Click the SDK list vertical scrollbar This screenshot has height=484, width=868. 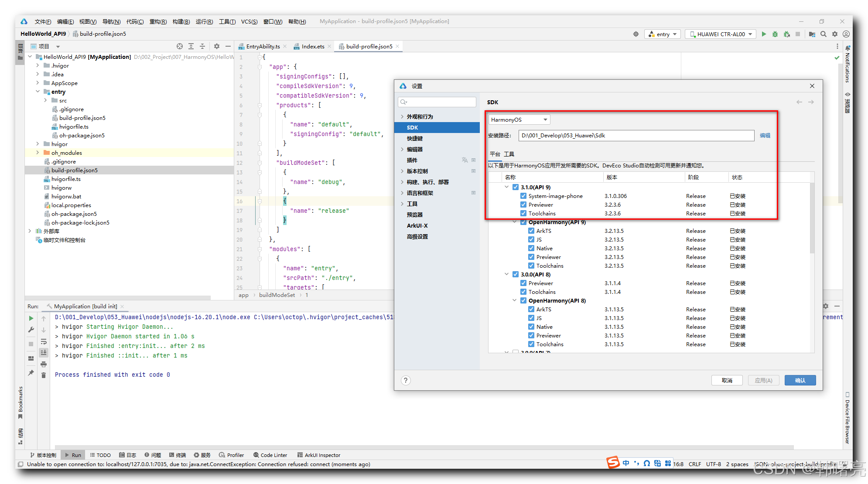pyautogui.click(x=812, y=218)
